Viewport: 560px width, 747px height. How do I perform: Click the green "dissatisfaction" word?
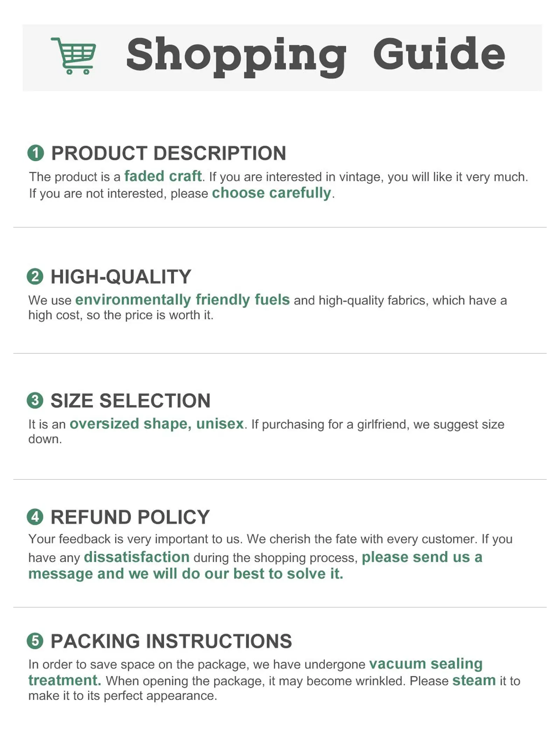point(137,557)
